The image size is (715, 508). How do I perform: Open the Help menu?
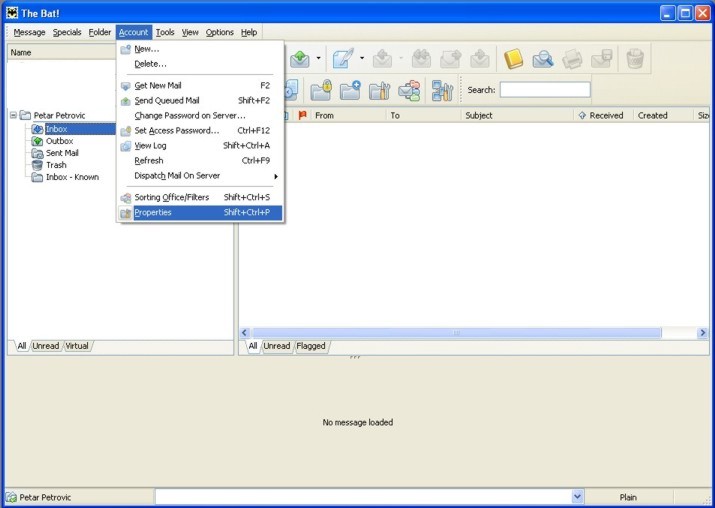[x=249, y=32]
